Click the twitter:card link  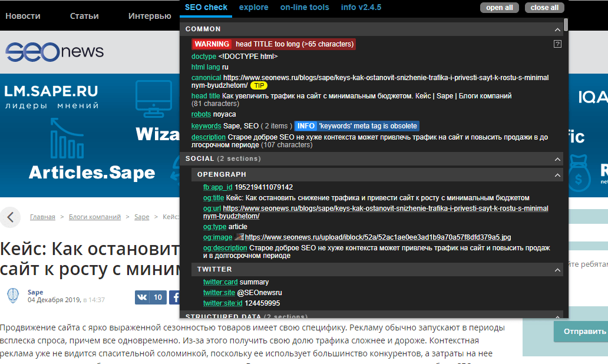point(220,282)
